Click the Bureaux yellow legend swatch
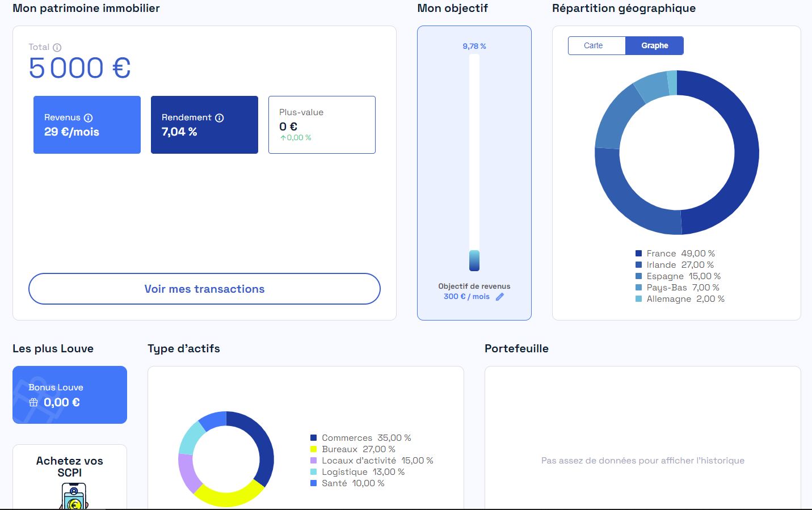The image size is (812, 510). [x=313, y=449]
